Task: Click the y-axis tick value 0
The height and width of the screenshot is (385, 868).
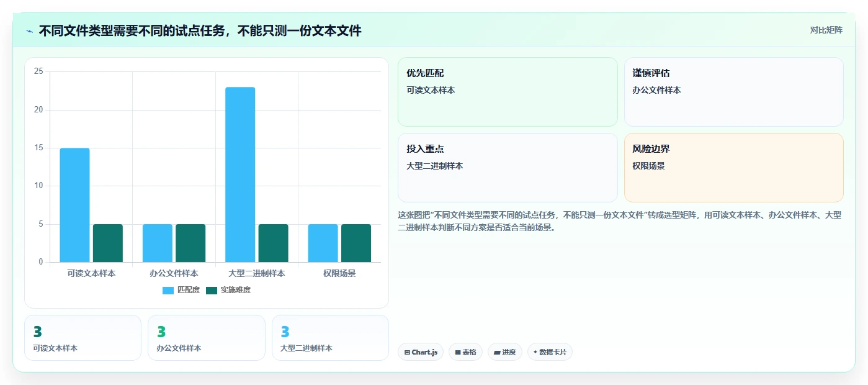Action: click(41, 262)
